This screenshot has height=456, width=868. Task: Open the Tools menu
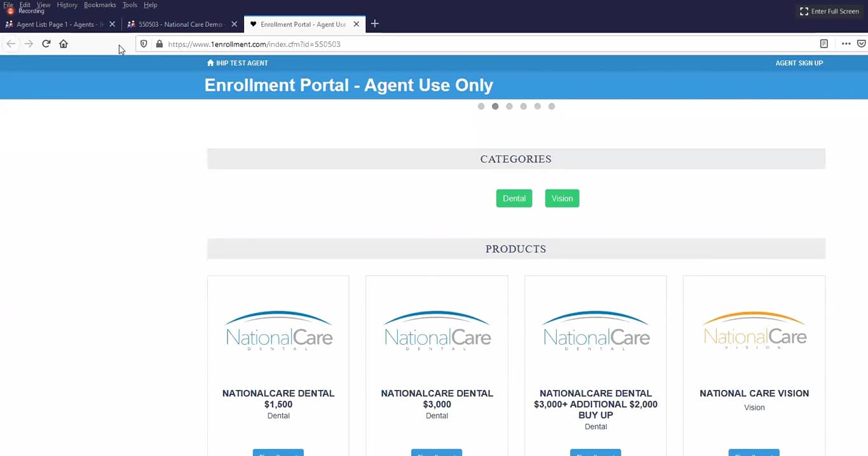click(x=130, y=4)
